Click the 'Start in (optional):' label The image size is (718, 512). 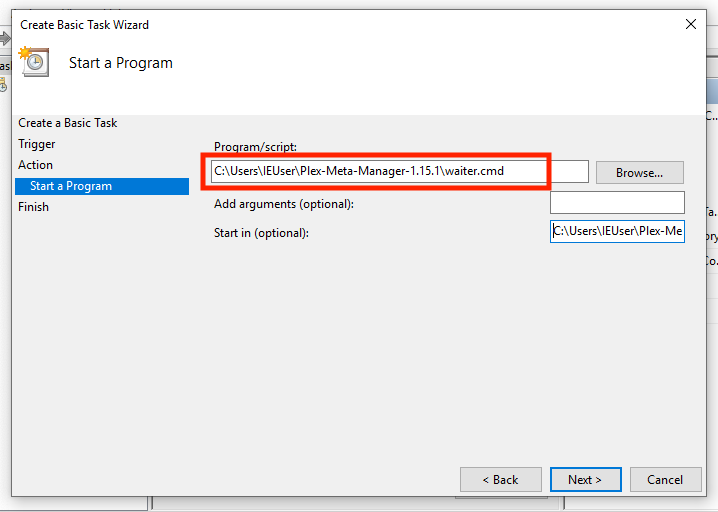pos(261,233)
